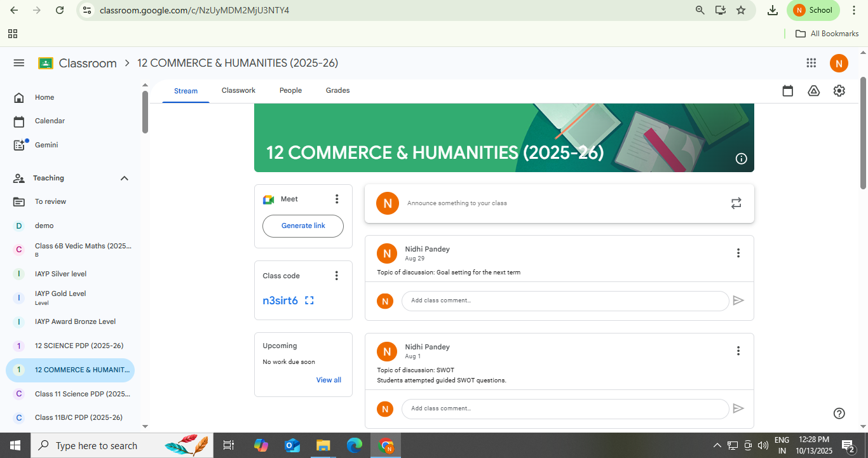The width and height of the screenshot is (868, 458).
Task: Display class code in full screen
Action: pos(309,300)
